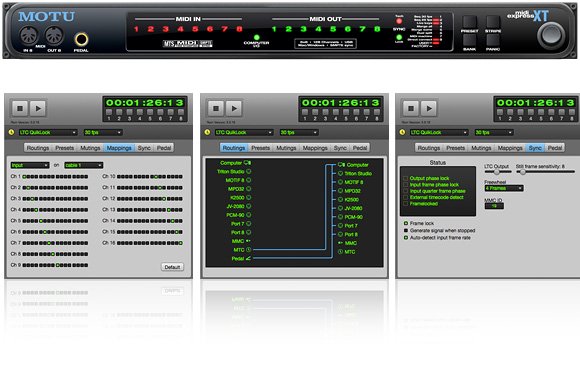Click the BANK button on hardware unit

(x=469, y=40)
